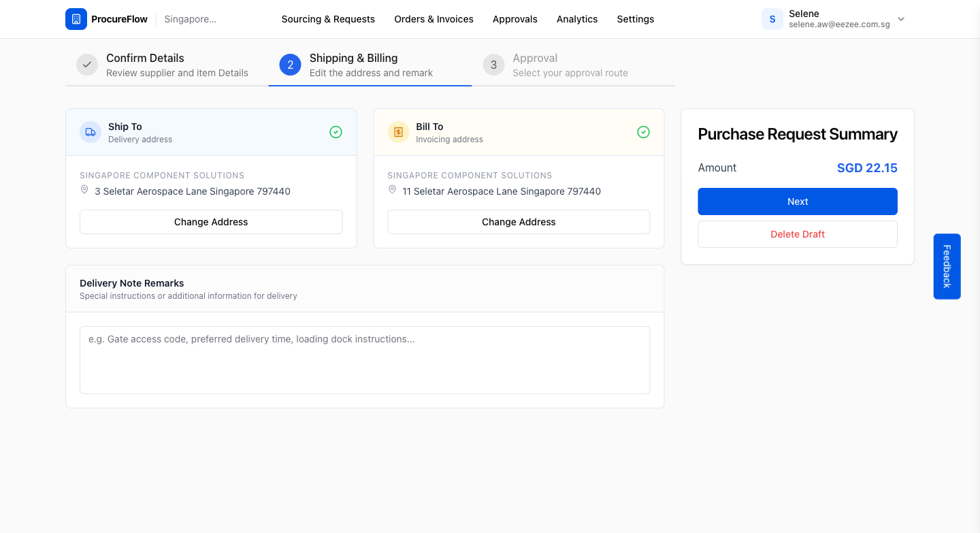This screenshot has width=980, height=533.
Task: Go back to the Confirm Details step
Action: [x=167, y=65]
